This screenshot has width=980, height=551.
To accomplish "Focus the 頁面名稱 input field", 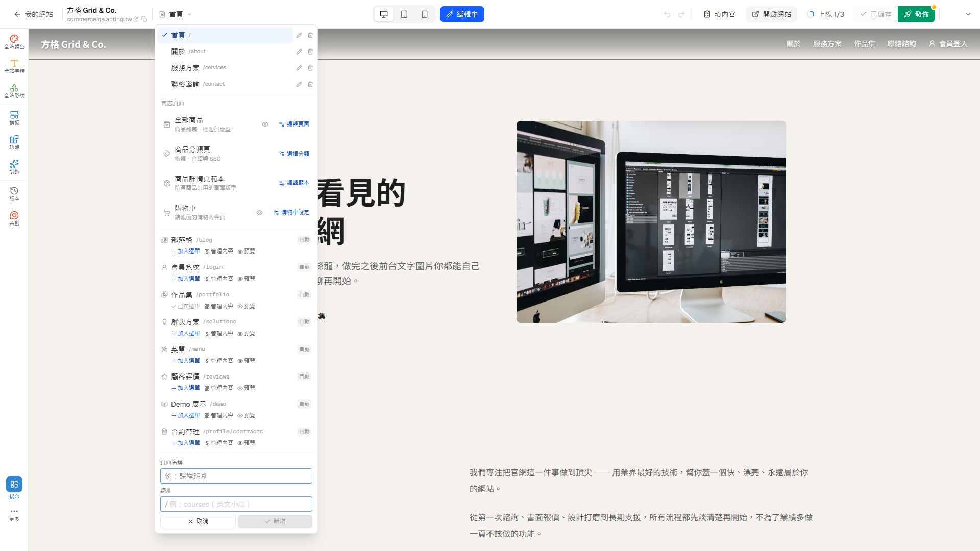I will click(236, 476).
